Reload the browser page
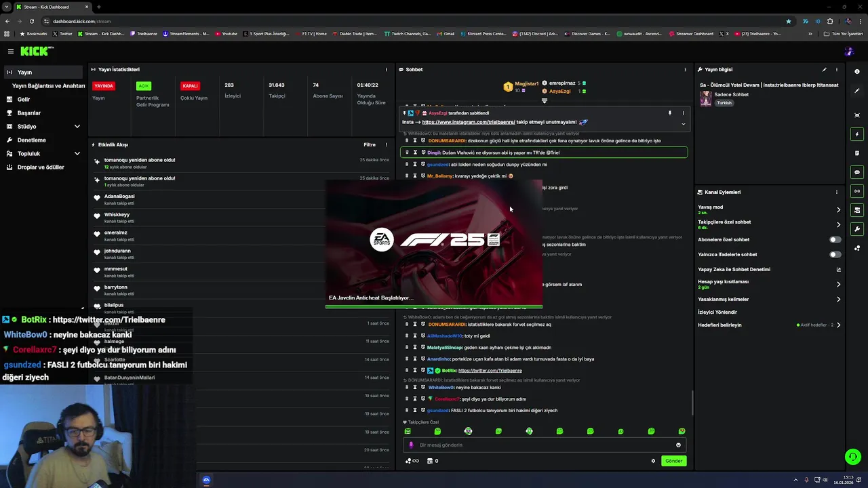Screen dimensions: 868x488 [31, 21]
